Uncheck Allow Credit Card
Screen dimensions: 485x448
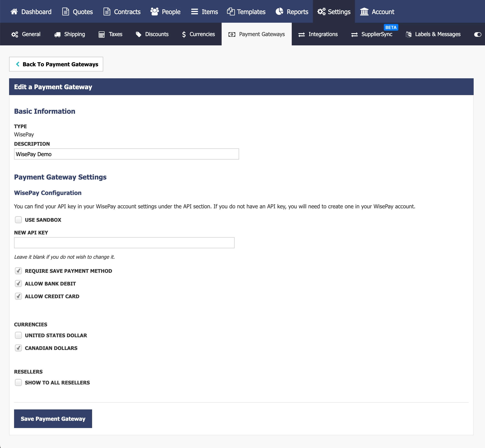click(18, 296)
